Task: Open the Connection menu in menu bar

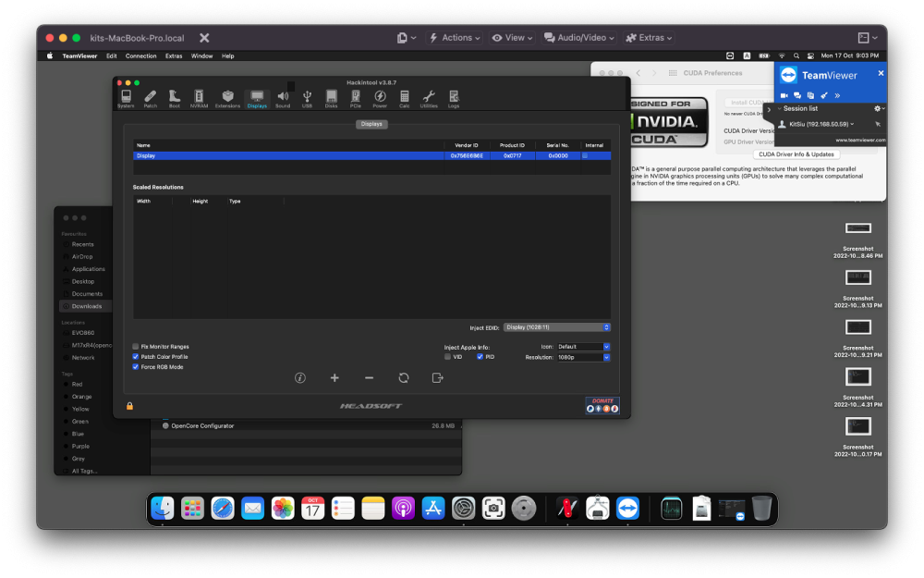Action: (x=140, y=56)
